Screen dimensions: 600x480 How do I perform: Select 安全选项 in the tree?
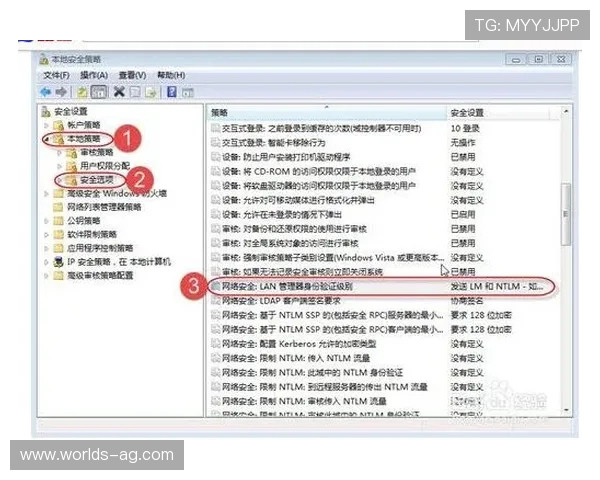click(x=96, y=180)
